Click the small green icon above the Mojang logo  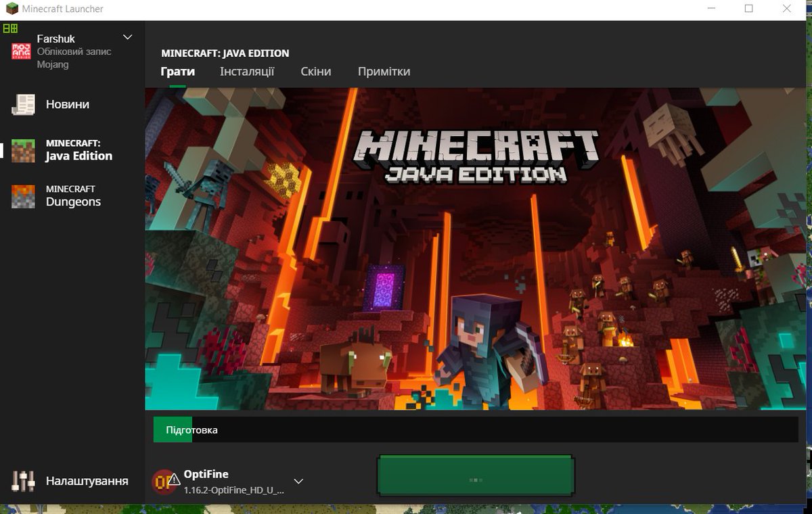tap(10, 28)
